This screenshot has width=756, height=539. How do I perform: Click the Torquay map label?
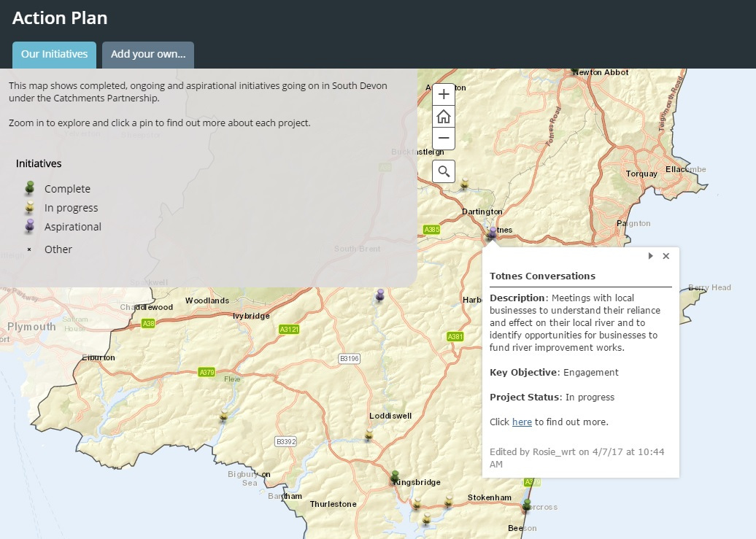641,174
